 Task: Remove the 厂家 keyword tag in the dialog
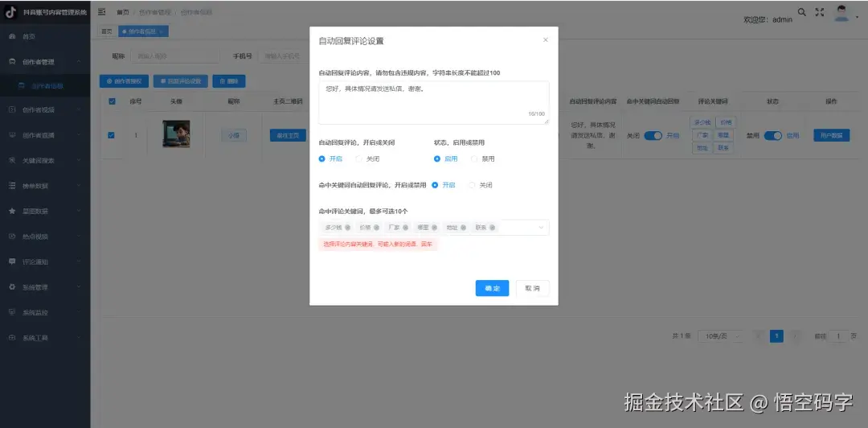[405, 228]
